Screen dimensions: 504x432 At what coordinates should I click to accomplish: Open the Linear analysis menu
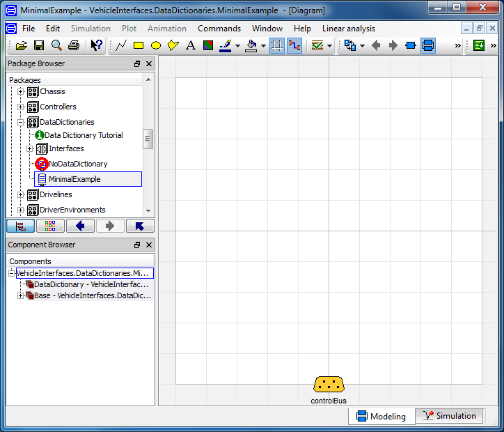(348, 29)
